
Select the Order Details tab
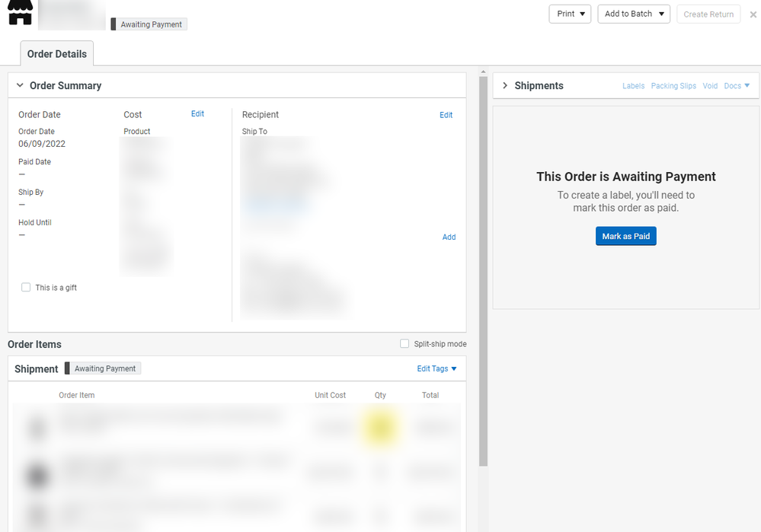coord(57,54)
